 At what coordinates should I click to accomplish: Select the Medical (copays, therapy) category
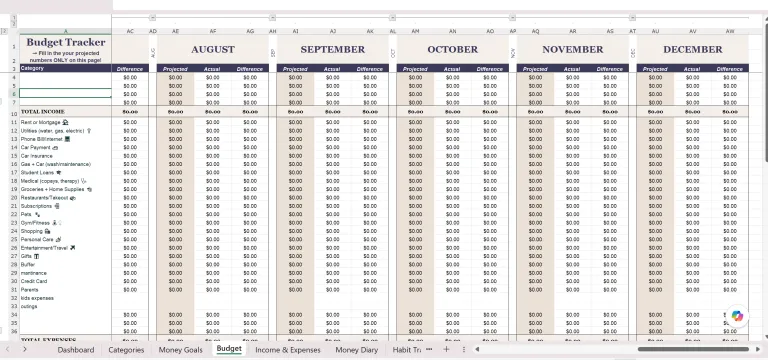pos(65,181)
